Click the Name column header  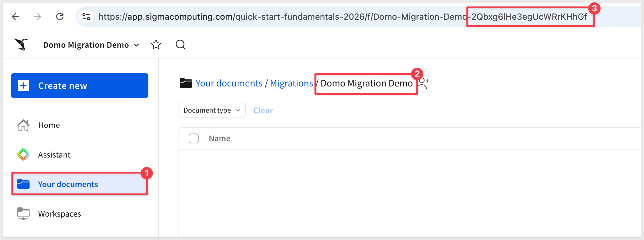coord(219,138)
